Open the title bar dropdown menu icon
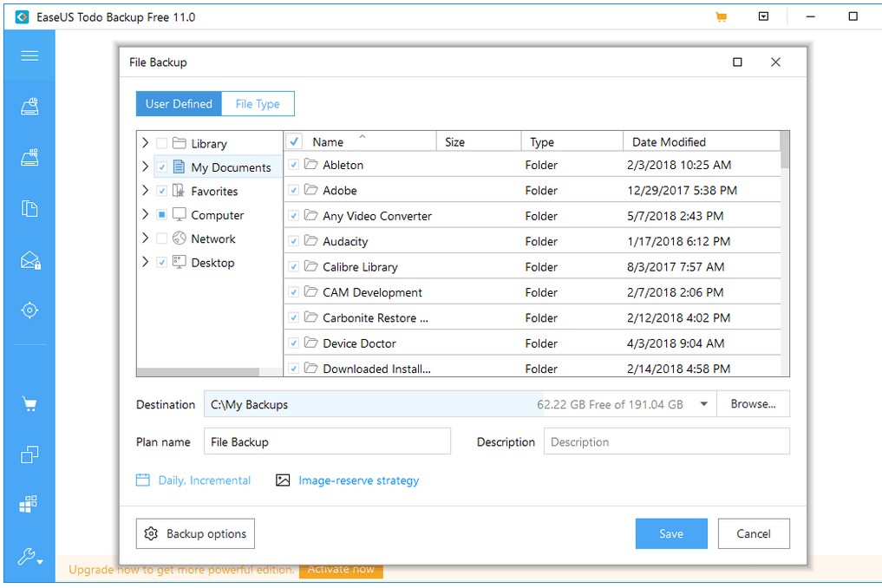 coord(763,16)
